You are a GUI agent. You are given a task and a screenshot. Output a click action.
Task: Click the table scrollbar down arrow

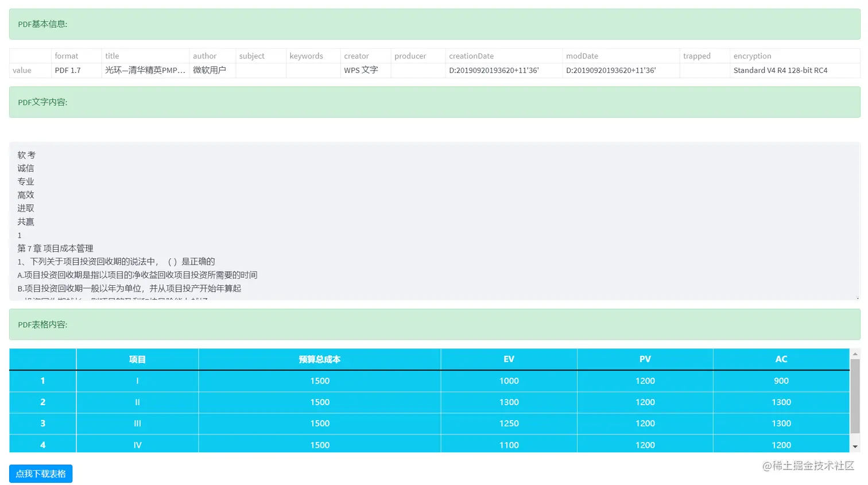855,447
